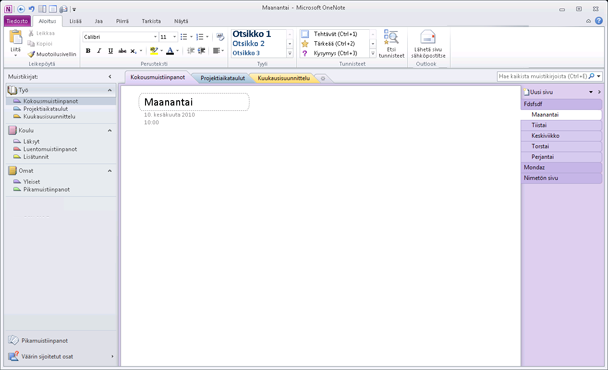Open search scope dropdown arrow
This screenshot has width=608, height=370.
click(599, 76)
